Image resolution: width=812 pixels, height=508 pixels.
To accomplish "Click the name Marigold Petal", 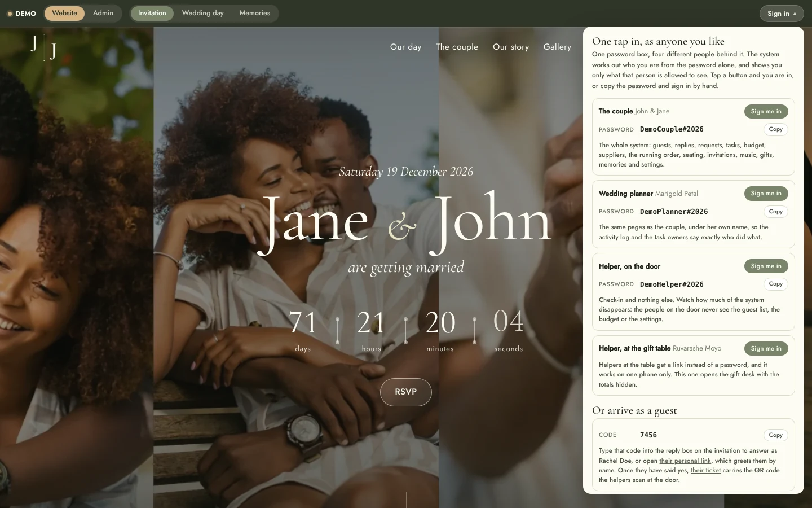I will tap(677, 194).
